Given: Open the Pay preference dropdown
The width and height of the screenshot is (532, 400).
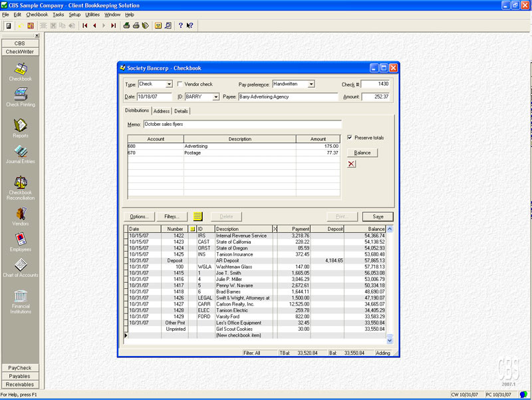Looking at the screenshot, I should (311, 85).
